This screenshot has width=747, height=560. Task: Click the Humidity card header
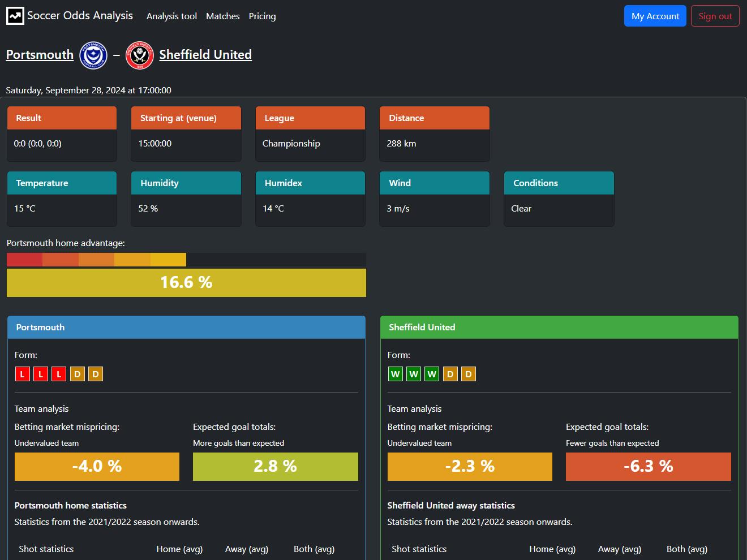[186, 183]
